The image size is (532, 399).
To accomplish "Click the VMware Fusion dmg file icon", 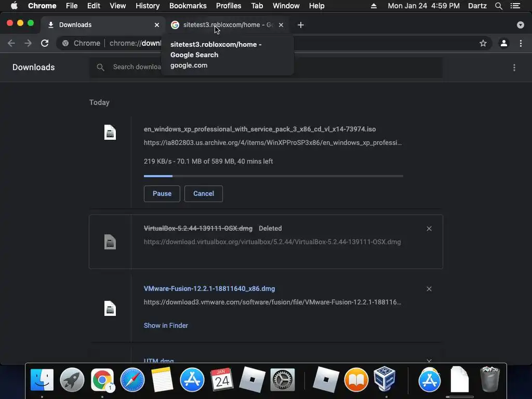I will click(x=110, y=309).
